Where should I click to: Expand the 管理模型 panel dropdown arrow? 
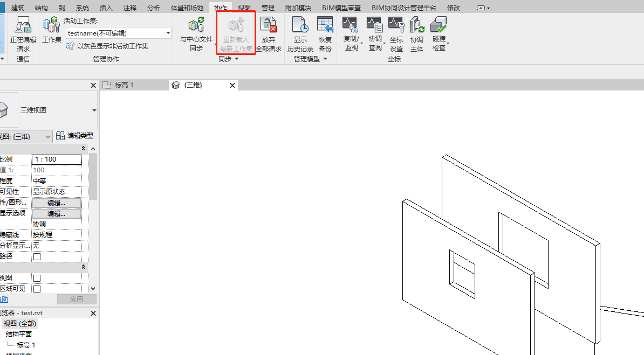coord(326,59)
